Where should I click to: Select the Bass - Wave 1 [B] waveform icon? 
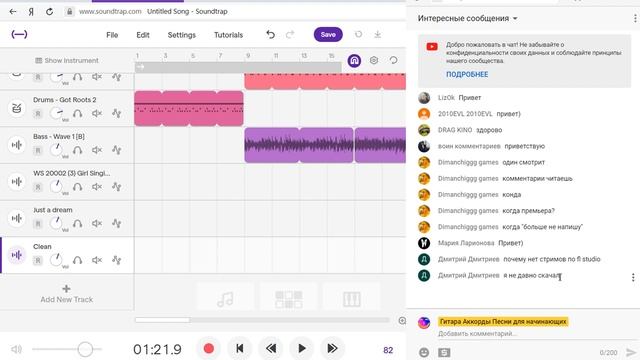(17, 145)
